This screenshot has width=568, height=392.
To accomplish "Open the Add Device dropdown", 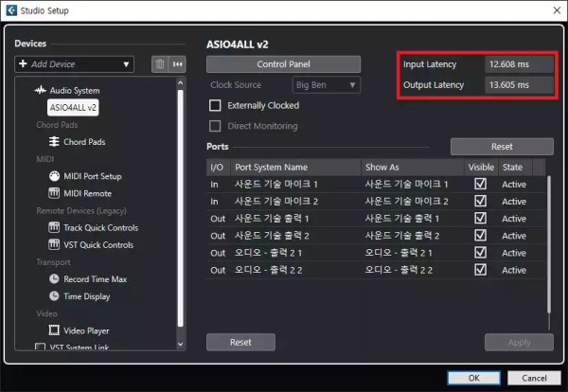I will tap(74, 64).
